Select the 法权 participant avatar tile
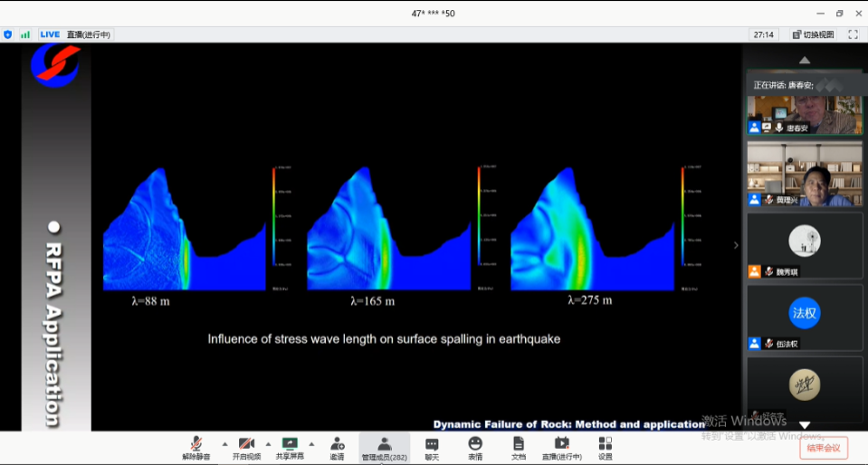Viewport: 868px width, 465px height. 805,312
